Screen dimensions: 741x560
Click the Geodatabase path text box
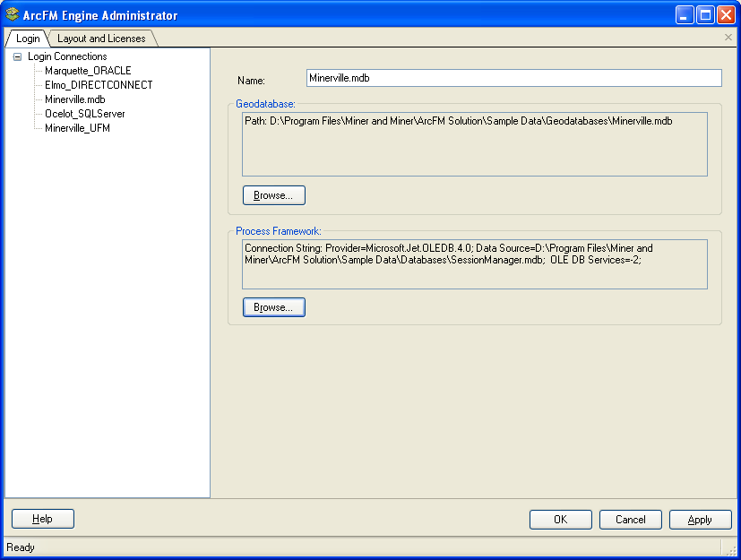pyautogui.click(x=474, y=144)
